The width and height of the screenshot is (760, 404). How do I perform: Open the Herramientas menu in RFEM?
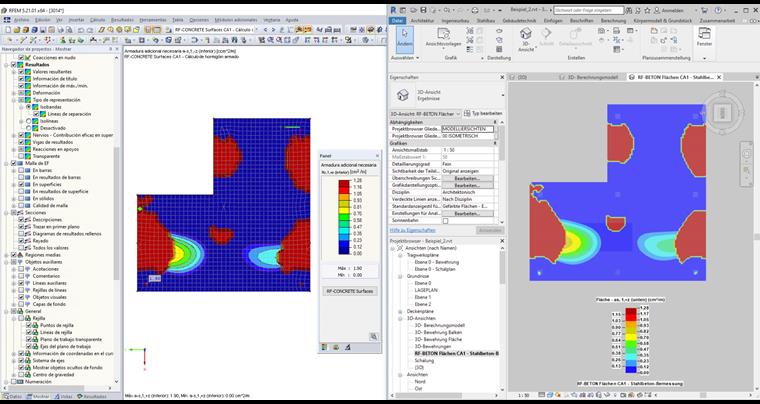[x=153, y=20]
